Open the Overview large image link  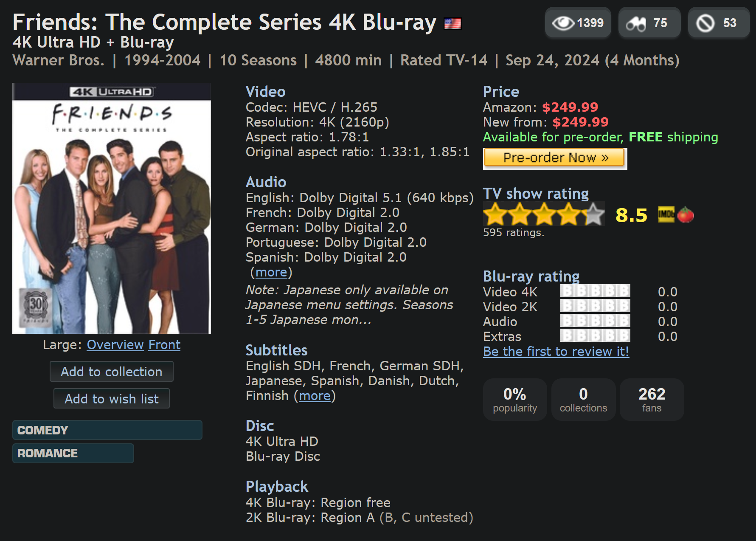click(x=115, y=345)
